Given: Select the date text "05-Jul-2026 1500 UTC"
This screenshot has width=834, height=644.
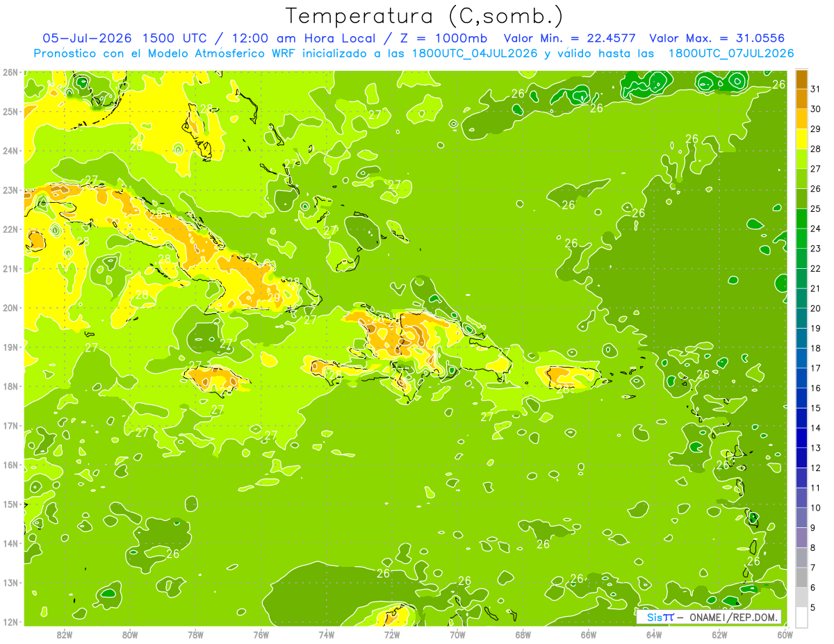Looking at the screenshot, I should pos(124,38).
